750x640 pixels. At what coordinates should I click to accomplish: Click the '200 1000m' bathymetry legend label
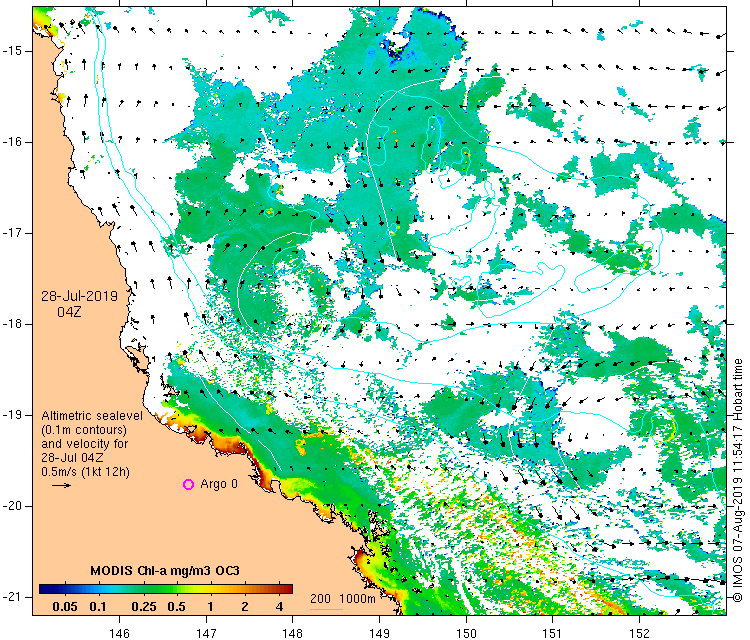click(x=342, y=598)
